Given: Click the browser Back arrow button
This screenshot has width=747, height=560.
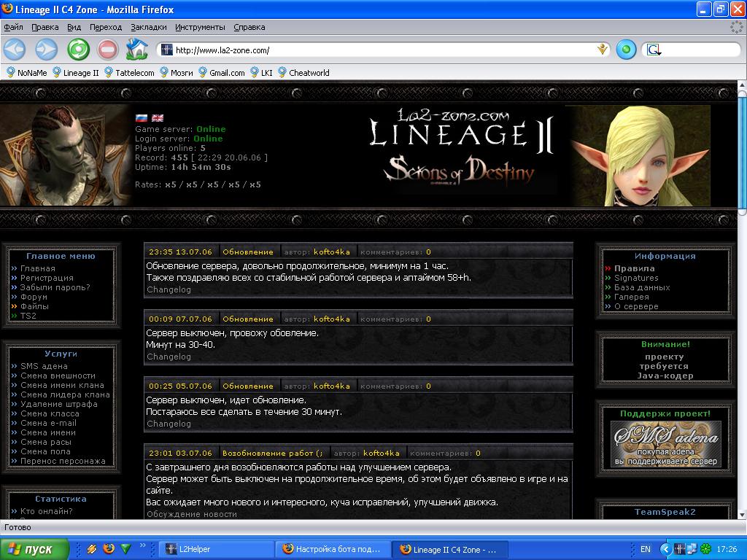Looking at the screenshot, I should point(15,50).
